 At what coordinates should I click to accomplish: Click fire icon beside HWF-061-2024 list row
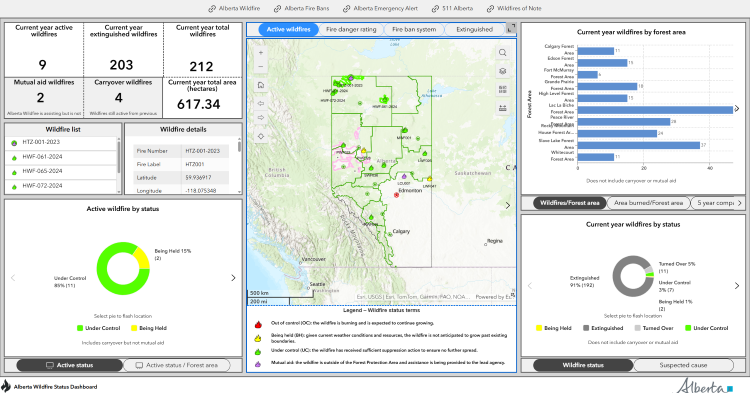coord(14,158)
